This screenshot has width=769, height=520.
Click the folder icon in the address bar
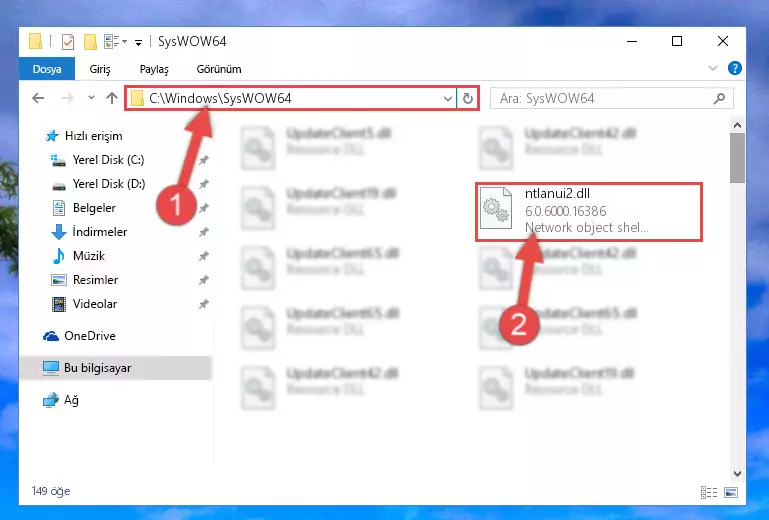[137, 98]
